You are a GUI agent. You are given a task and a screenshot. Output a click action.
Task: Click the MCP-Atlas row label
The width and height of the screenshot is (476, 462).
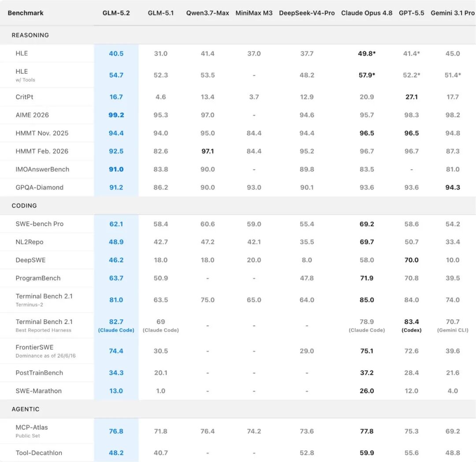click(x=32, y=428)
